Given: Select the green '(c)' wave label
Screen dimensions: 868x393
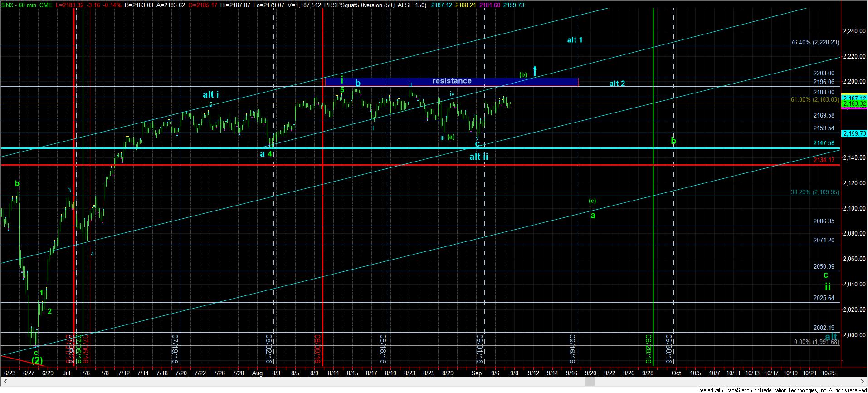Looking at the screenshot, I should point(592,201).
